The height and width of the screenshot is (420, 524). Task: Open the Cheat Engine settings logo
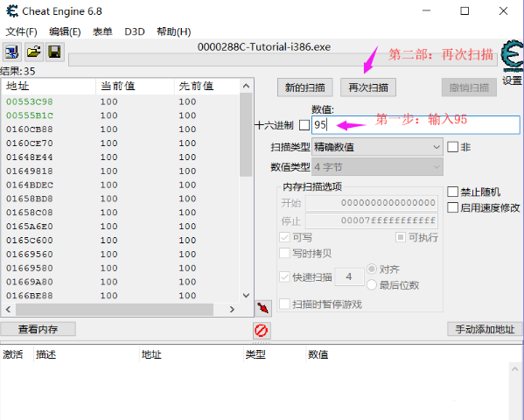[512, 56]
